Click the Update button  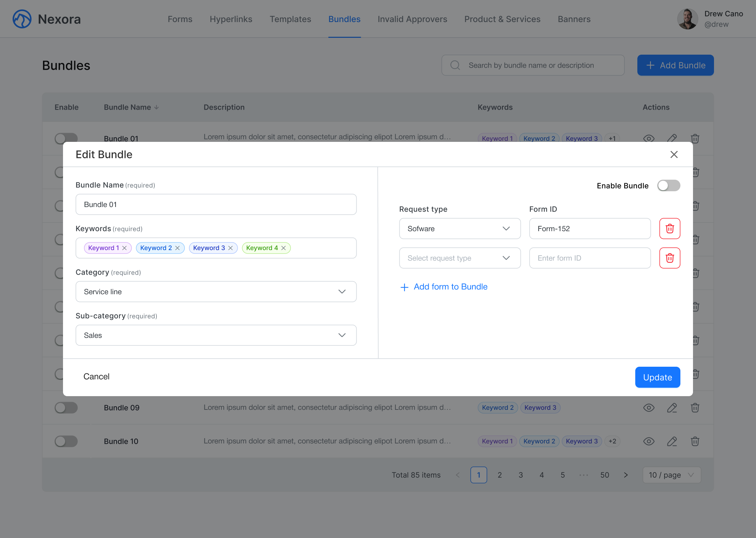coord(657,377)
